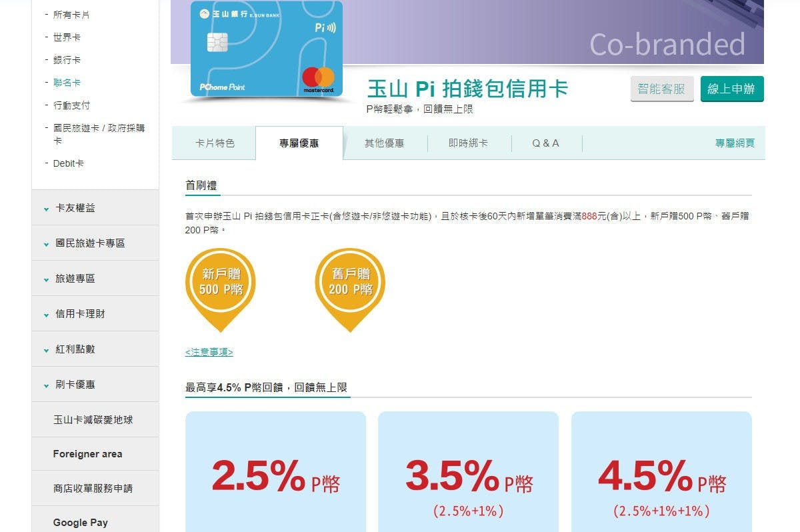Click the contactless Pi symbol on card
This screenshot has height=532, width=800.
coord(325,29)
